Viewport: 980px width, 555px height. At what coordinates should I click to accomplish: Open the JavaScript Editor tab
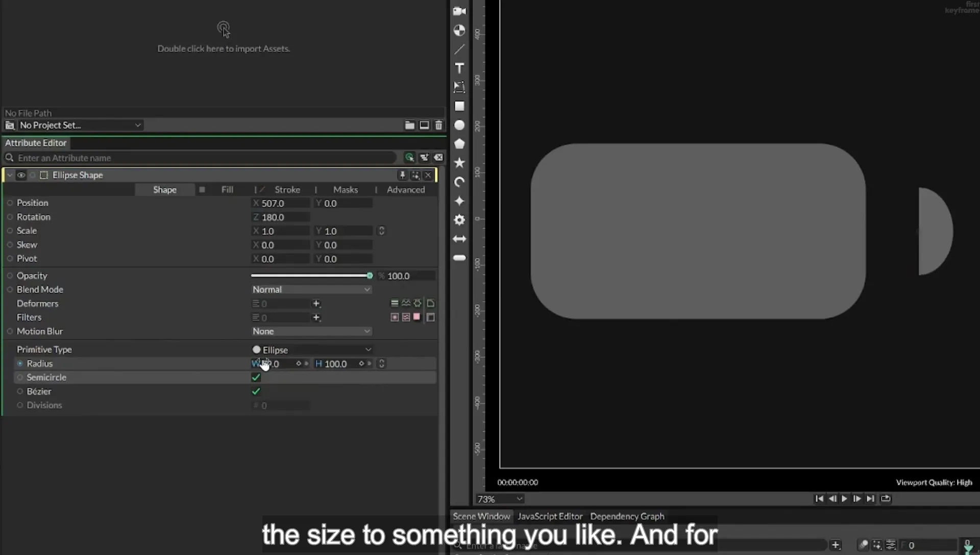[x=550, y=516]
